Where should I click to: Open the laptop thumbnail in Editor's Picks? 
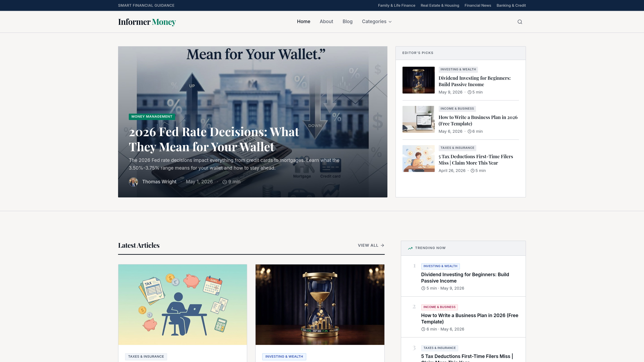click(418, 119)
